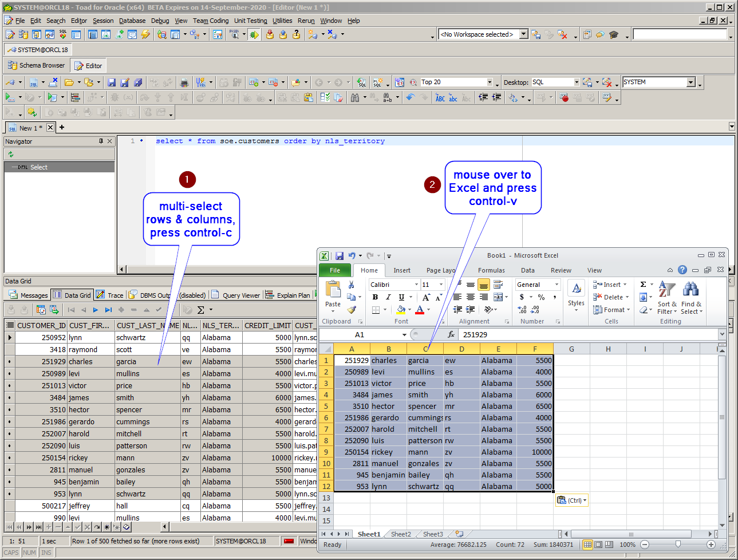Click the Excel File backstage button
738x560 pixels.
pos(335,270)
